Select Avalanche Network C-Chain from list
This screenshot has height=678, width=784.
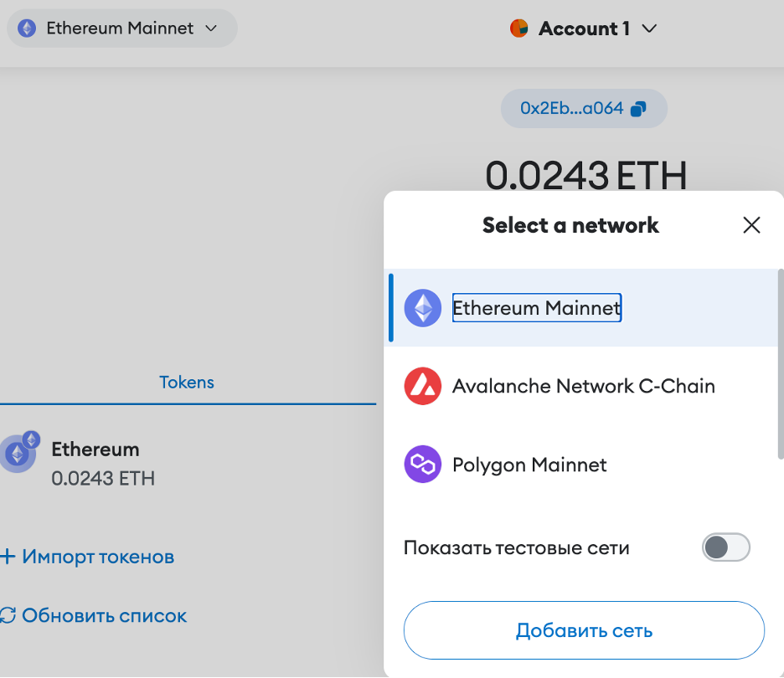click(x=583, y=387)
